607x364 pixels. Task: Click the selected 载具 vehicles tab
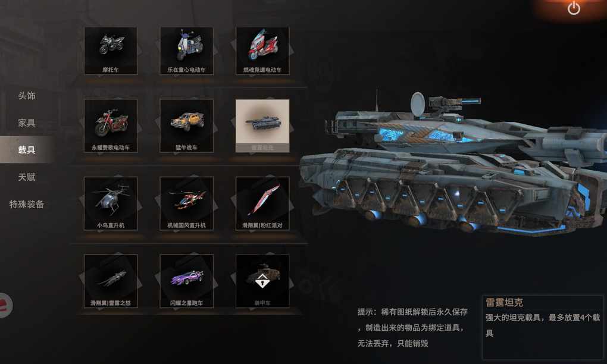tap(26, 150)
